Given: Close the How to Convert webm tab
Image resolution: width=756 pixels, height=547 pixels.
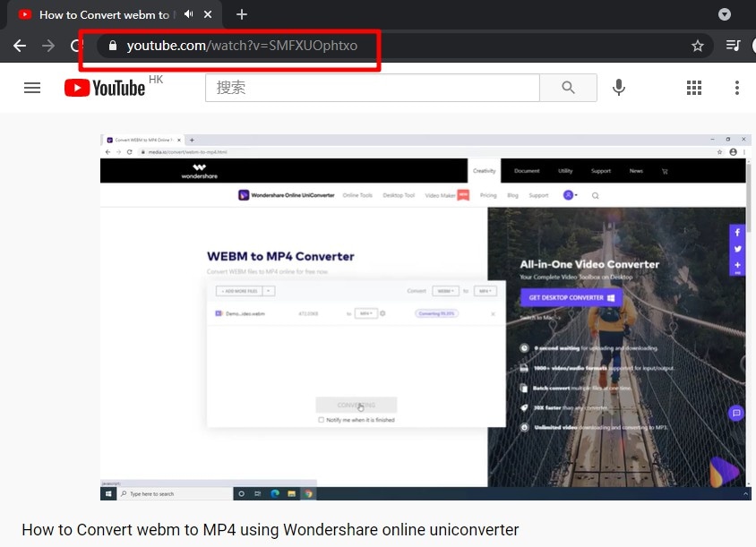Looking at the screenshot, I should [x=208, y=14].
